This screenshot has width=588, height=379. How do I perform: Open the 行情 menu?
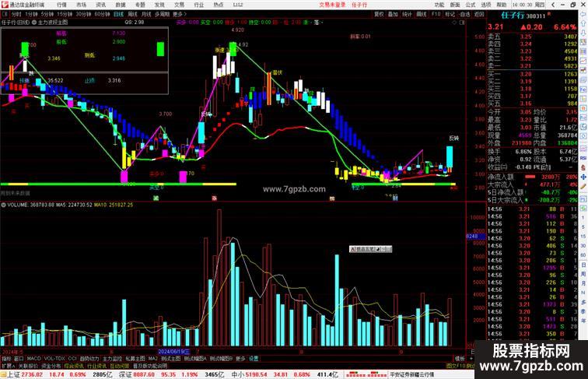61,5
